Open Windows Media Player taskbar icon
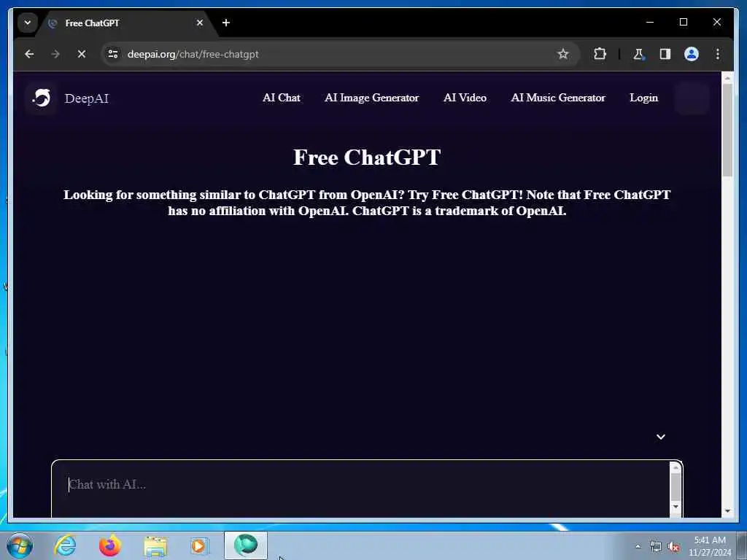The width and height of the screenshot is (747, 560). pyautogui.click(x=200, y=545)
